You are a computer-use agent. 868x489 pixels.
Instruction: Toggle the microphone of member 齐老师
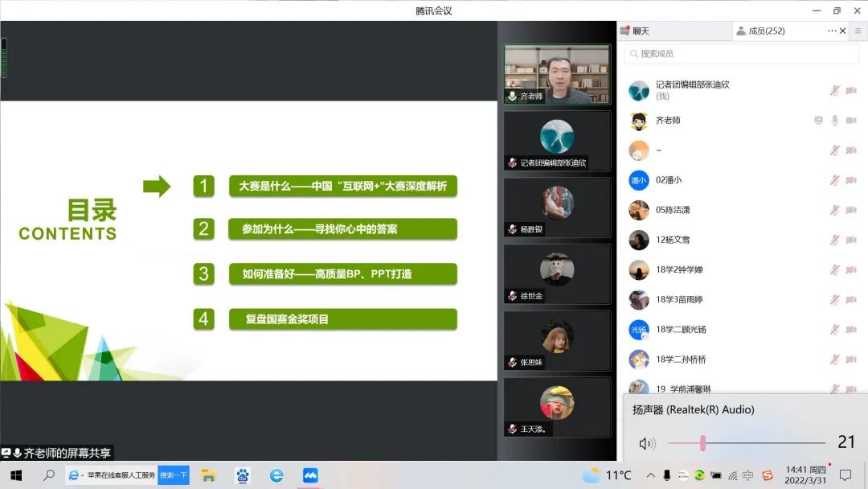point(835,121)
